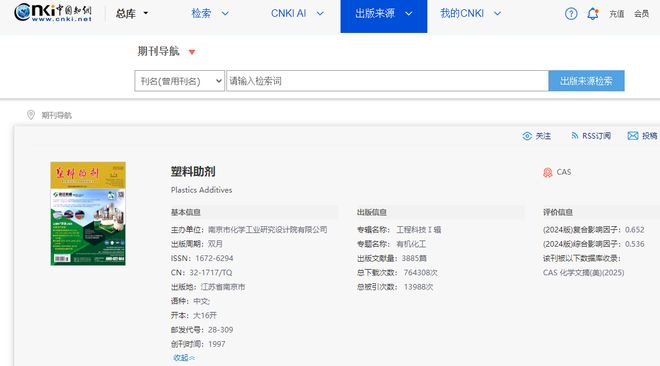
Task: Open the 检索 menu
Action: click(x=201, y=13)
